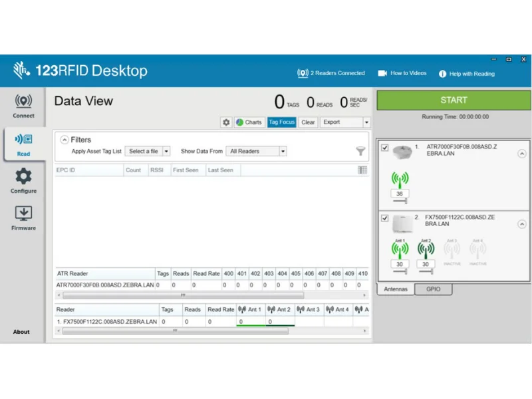
Task: Toggle the Tag Focus button
Action: pos(282,122)
